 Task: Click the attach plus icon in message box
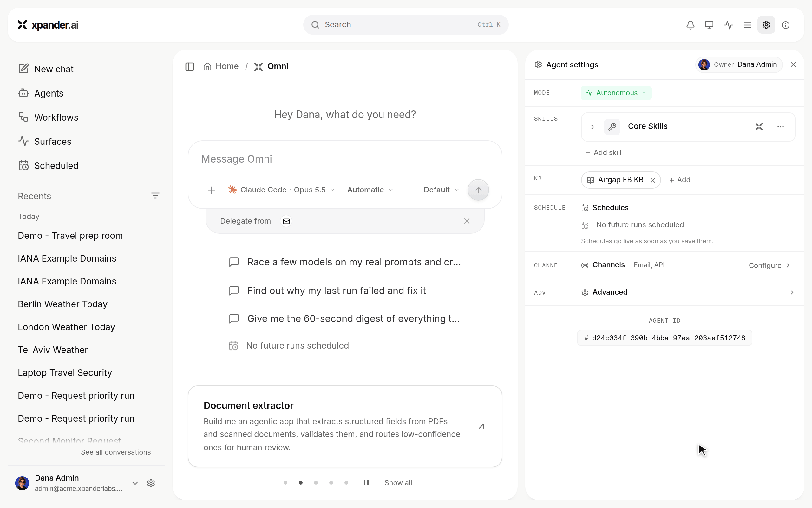pos(211,190)
